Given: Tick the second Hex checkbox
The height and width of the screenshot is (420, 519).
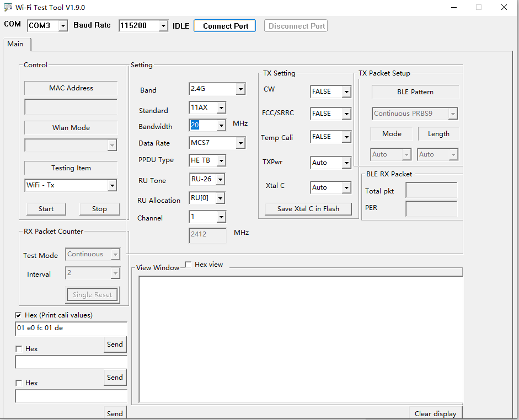Looking at the screenshot, I should 19,349.
